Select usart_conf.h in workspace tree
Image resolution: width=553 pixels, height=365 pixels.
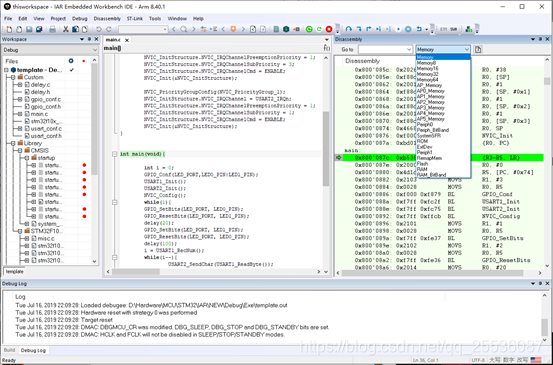46,136
